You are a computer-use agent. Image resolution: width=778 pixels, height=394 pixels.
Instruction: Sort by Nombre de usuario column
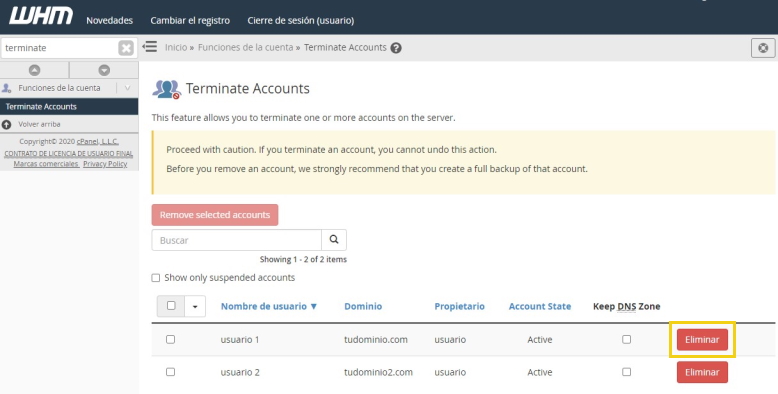click(x=269, y=307)
